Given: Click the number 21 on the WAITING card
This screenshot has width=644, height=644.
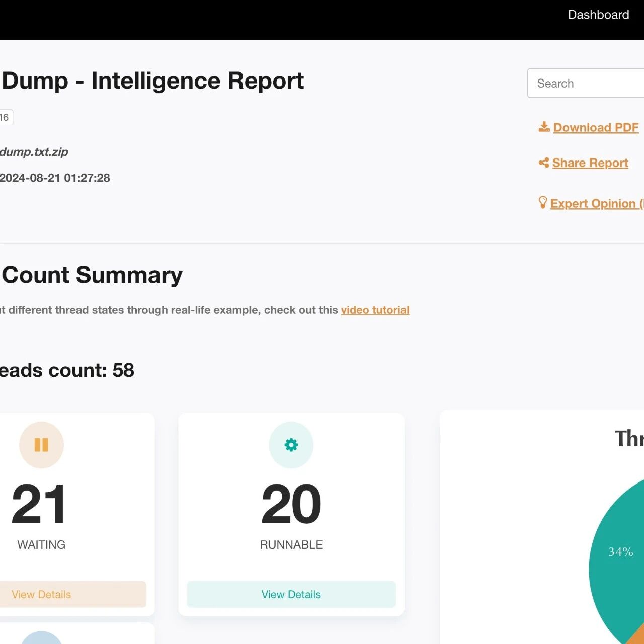Looking at the screenshot, I should coord(39,504).
